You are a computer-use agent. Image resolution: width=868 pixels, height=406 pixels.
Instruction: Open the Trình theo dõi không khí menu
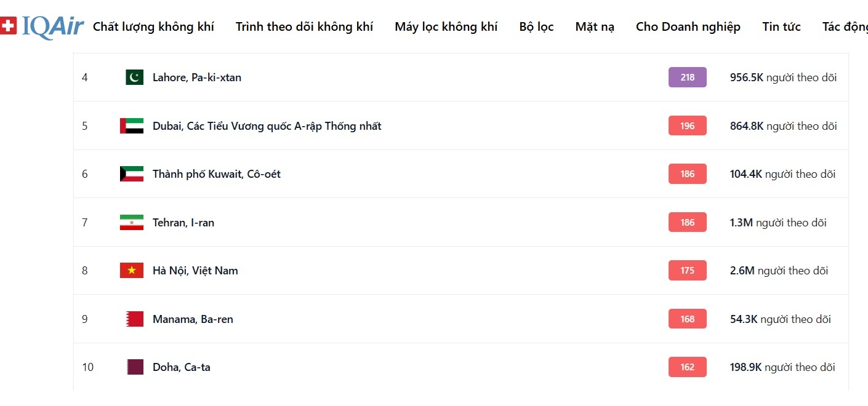304,26
